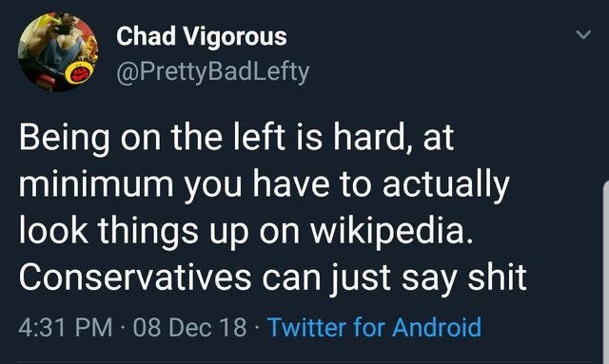The image size is (609, 364).
Task: Click the yellow badge on the avatar
Action: pyautogui.click(x=79, y=72)
